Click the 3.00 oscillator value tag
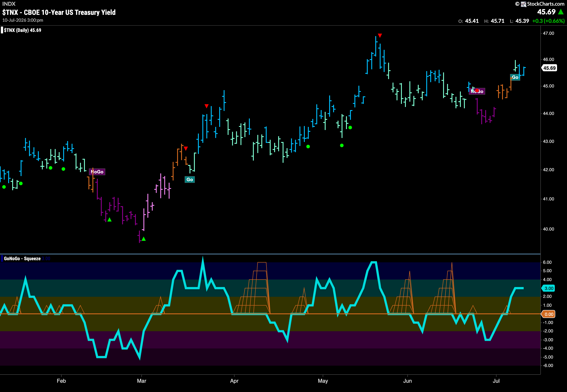567x392 pixels. click(549, 288)
